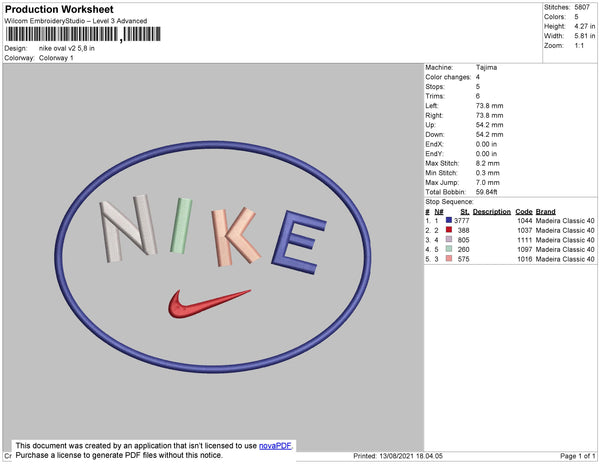600x464 pixels.
Task: Click the barcode at the top
Action: [x=83, y=34]
